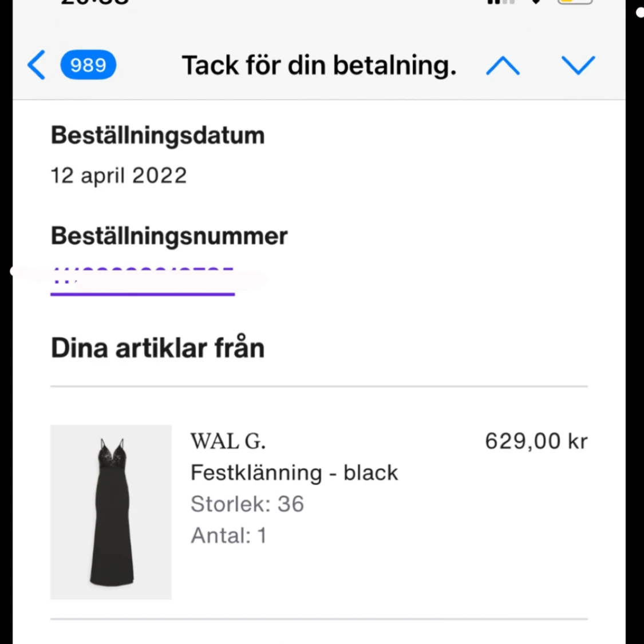The height and width of the screenshot is (644, 644).
Task: Tap the battery indicator in the status bar
Action: [574, 2]
